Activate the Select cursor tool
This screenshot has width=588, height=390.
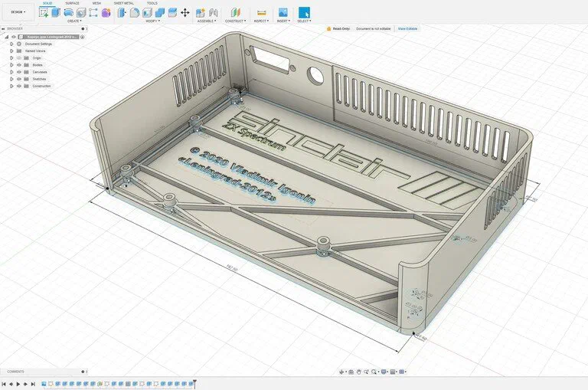coord(304,12)
